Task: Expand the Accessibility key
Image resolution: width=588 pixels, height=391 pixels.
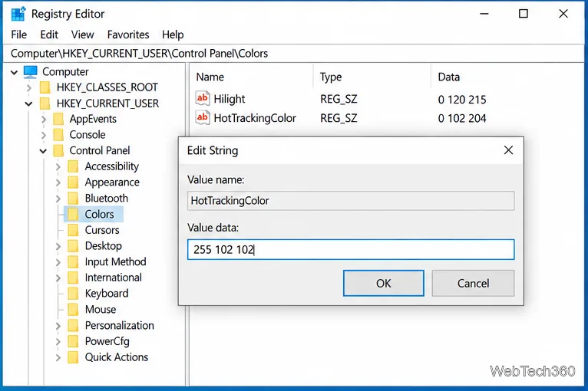Action: click(58, 167)
